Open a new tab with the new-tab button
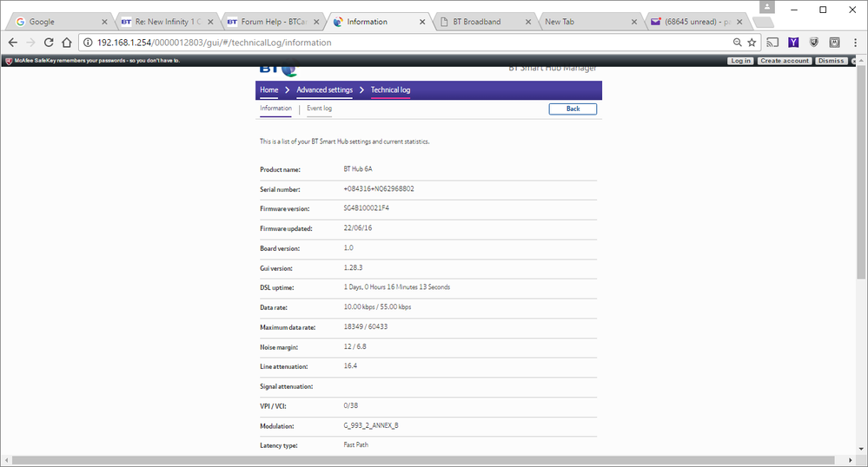 [x=764, y=22]
